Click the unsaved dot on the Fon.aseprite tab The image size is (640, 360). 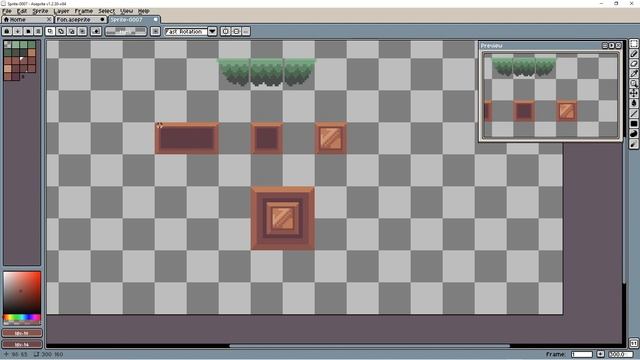click(x=102, y=19)
